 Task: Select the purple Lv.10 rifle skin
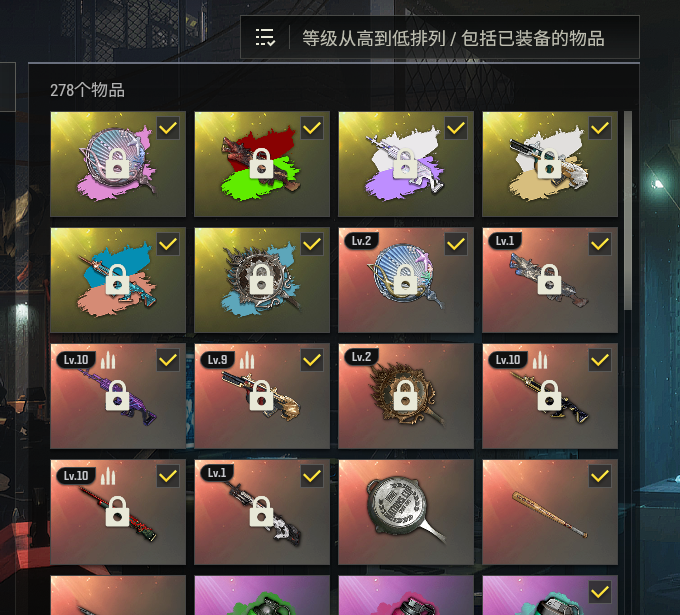(118, 396)
